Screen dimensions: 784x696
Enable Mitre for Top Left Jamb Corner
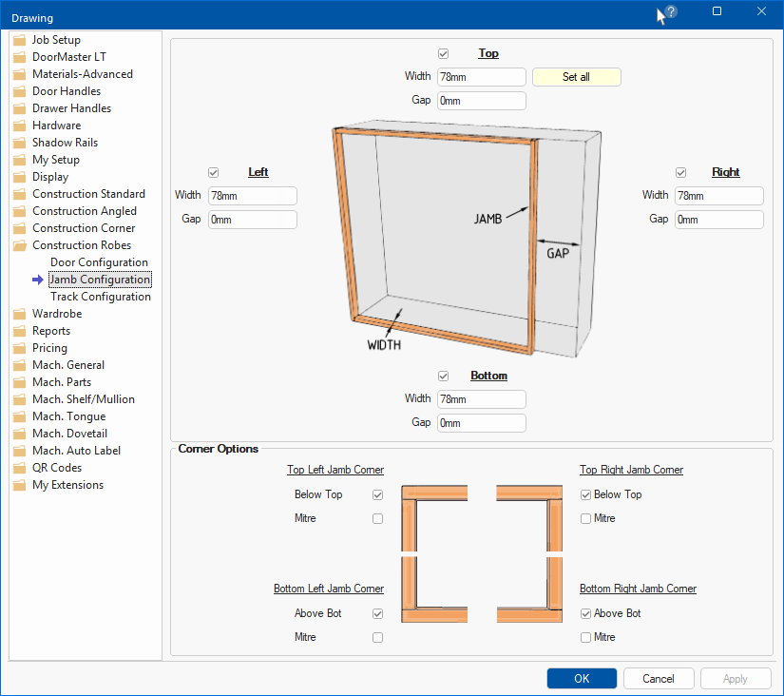pos(378,519)
